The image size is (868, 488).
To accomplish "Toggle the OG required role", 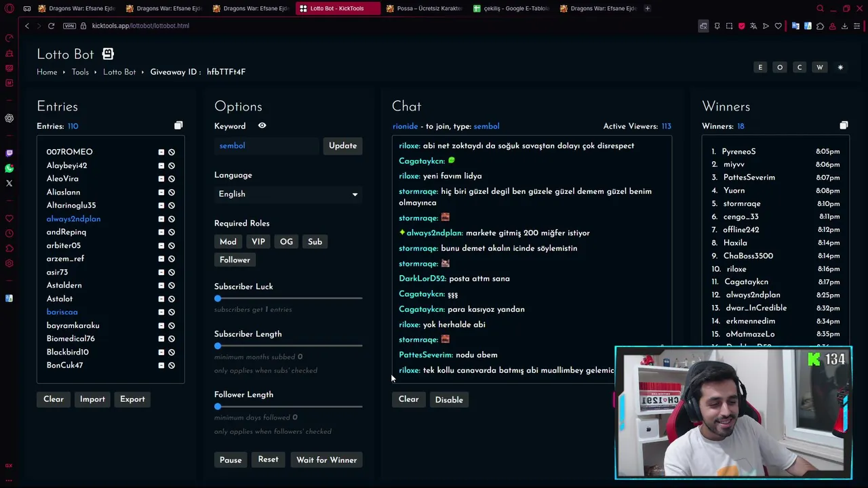I will pos(286,242).
